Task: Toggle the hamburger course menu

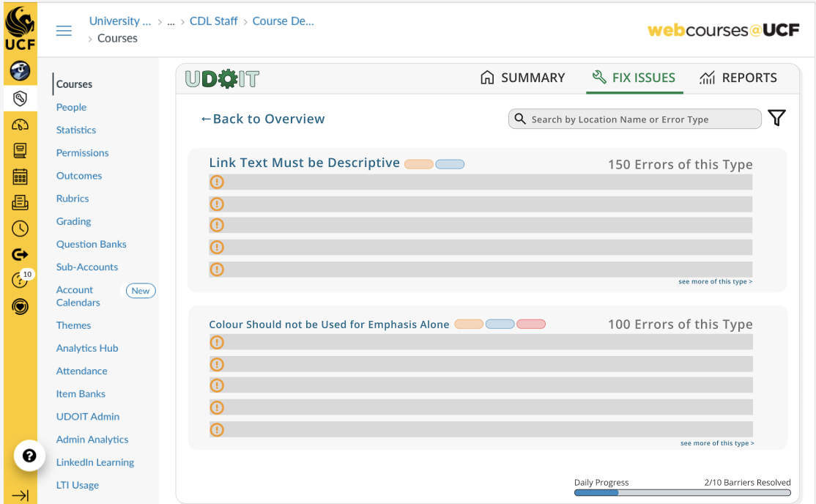Action: 64,31
